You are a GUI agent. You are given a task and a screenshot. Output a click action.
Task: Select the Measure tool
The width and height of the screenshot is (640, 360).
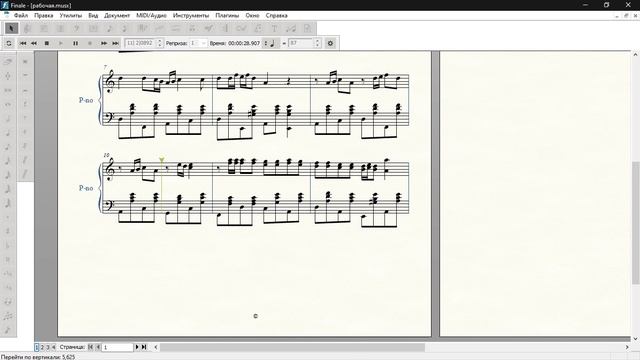(93, 28)
